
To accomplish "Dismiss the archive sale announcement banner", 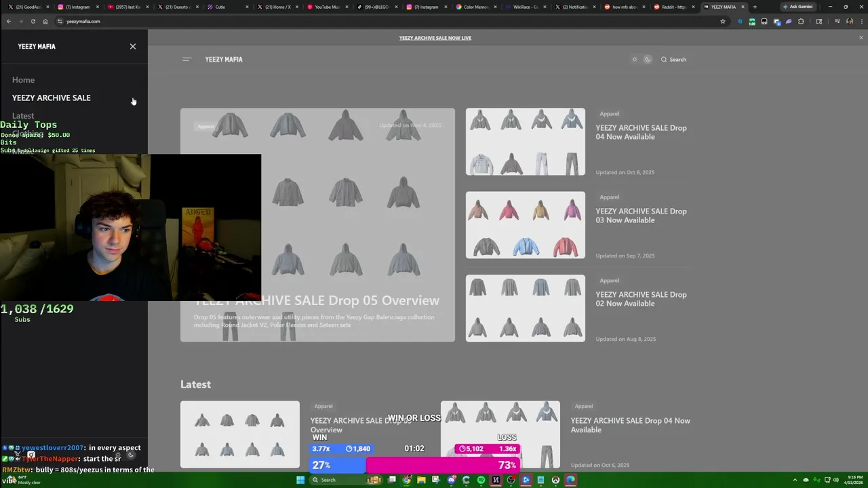I will [861, 38].
